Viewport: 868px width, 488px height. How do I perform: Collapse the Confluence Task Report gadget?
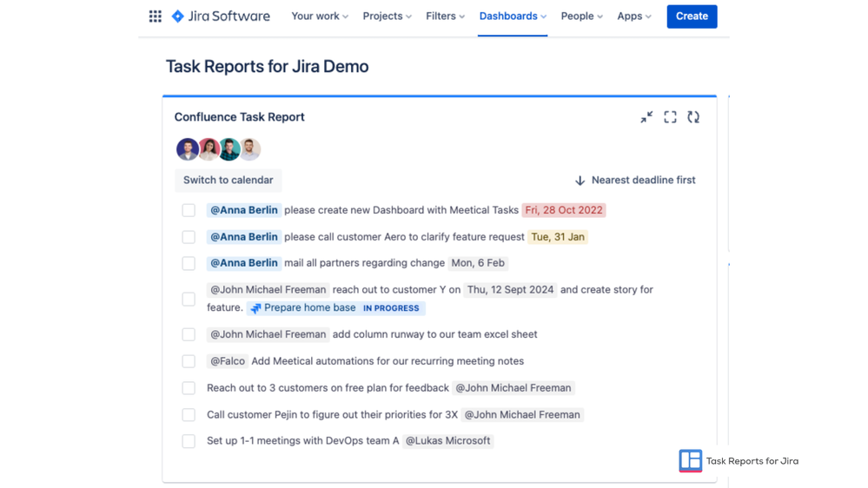point(646,117)
